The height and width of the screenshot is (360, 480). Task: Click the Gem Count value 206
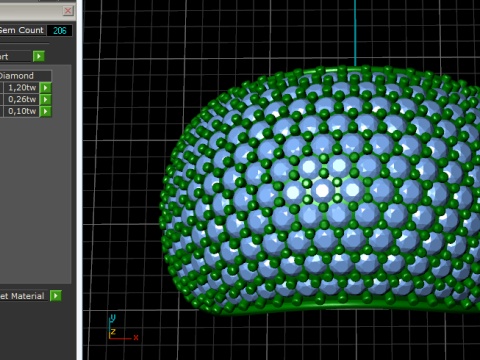(60, 31)
